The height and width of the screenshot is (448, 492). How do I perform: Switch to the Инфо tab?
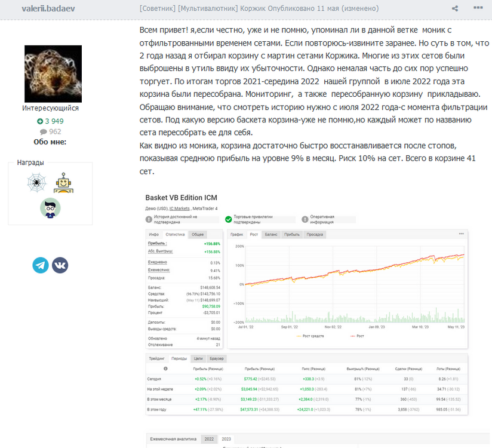(x=154, y=235)
